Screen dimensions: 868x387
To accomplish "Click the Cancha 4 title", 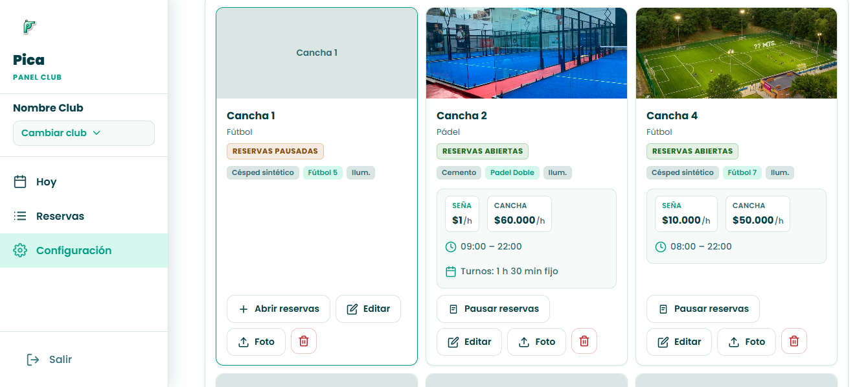I will (672, 116).
